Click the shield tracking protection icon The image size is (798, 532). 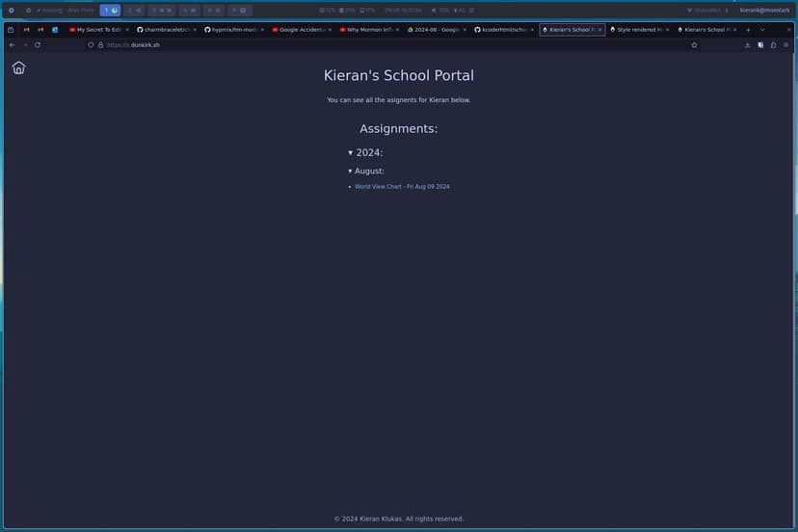91,44
